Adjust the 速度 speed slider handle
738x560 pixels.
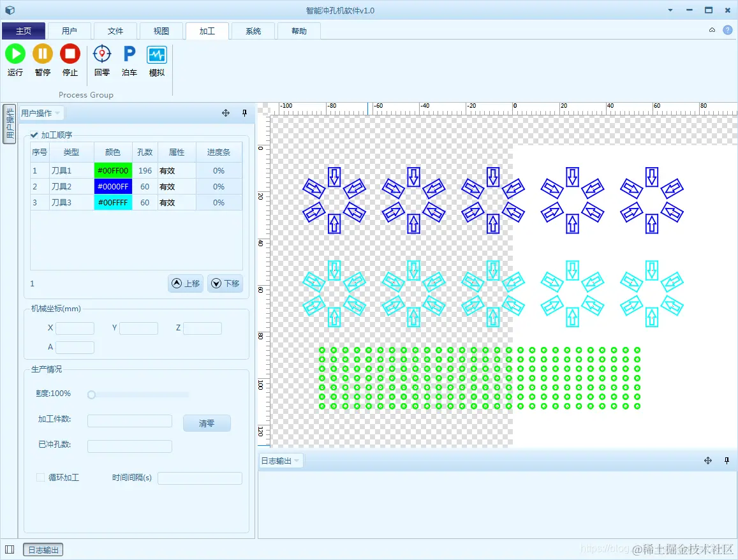click(x=91, y=394)
